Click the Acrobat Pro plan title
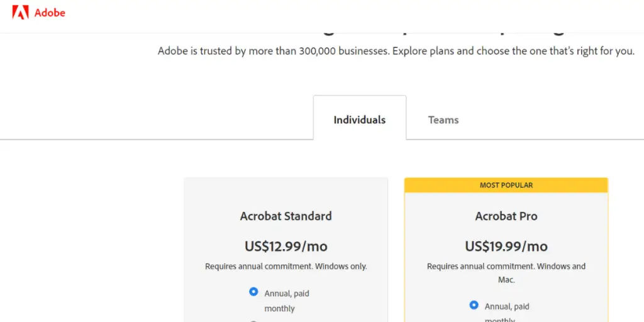Viewport: 644px width, 322px height. 506,216
